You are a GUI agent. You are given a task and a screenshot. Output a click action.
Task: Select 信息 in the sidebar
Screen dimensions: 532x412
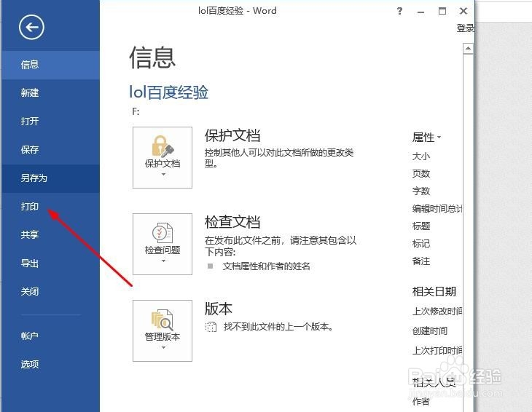tap(50, 65)
